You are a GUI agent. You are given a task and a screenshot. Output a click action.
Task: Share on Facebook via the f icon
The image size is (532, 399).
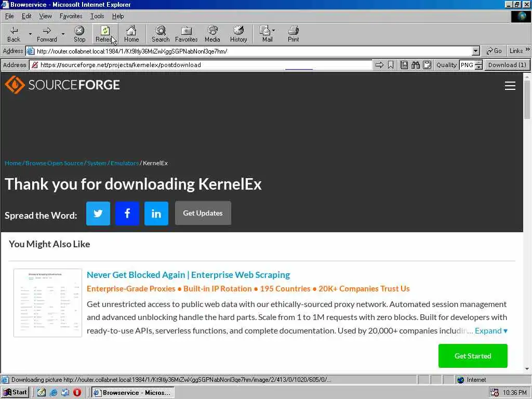tap(127, 214)
